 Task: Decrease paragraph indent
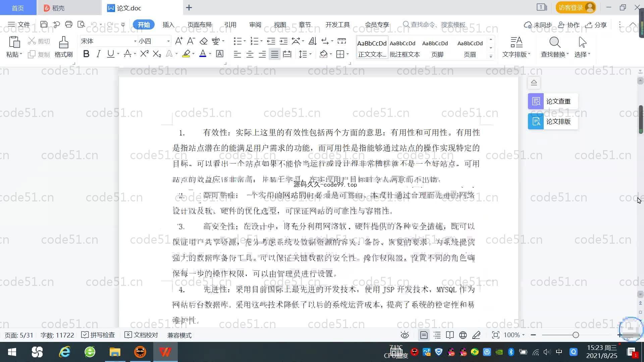[271, 41]
